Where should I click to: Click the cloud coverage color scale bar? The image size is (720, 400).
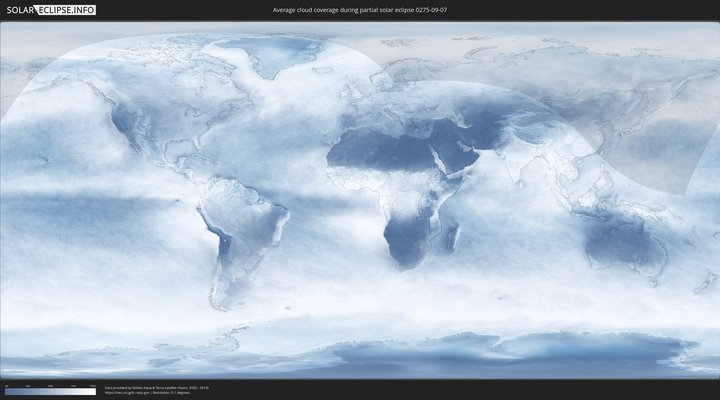(x=51, y=392)
